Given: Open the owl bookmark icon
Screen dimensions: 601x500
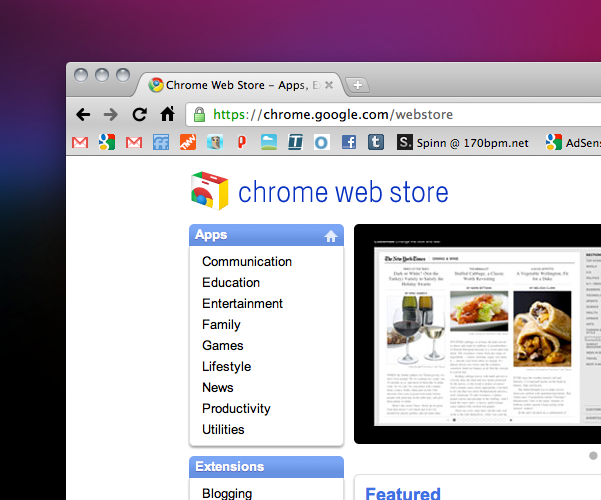Looking at the screenshot, I should pyautogui.click(x=215, y=142).
